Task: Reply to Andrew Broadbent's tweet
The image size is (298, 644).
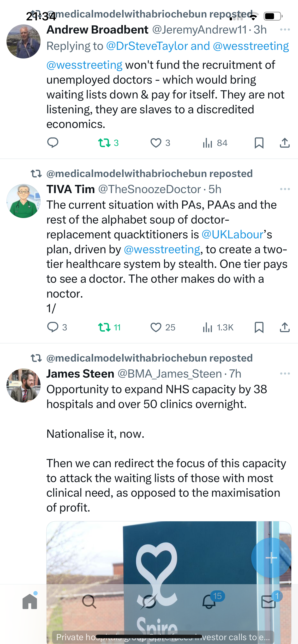Action: (53, 143)
